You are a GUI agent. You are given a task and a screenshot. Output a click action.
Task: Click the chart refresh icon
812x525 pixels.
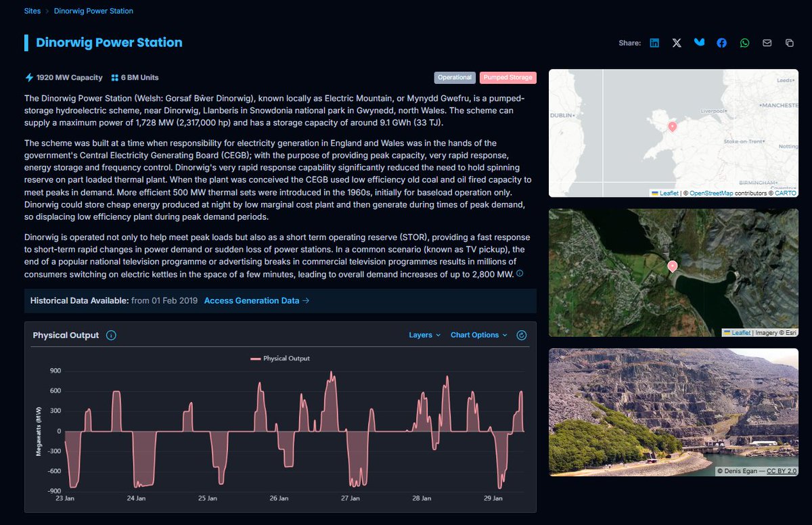click(x=521, y=335)
